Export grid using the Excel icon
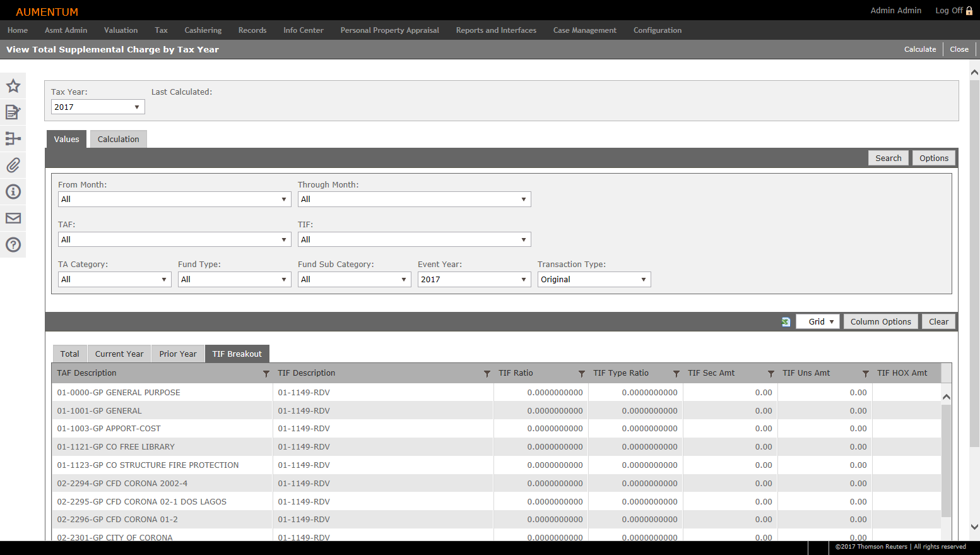The height and width of the screenshot is (555, 980). (x=786, y=322)
